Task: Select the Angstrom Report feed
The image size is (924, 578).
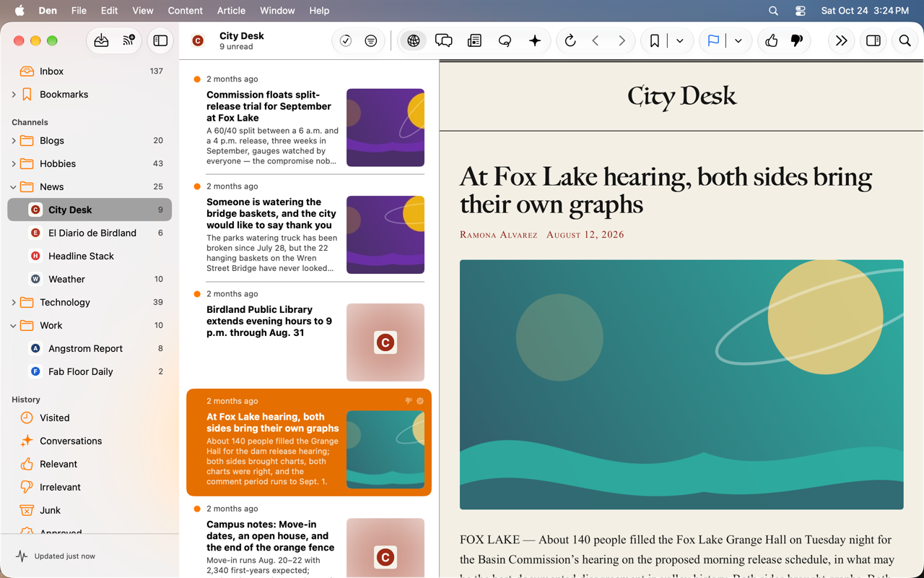Action: [x=90, y=348]
